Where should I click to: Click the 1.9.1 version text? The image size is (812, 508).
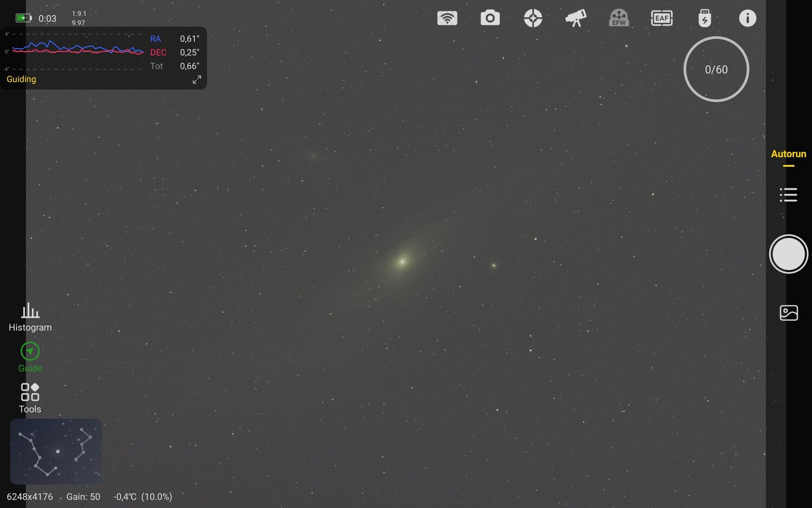coord(79,14)
